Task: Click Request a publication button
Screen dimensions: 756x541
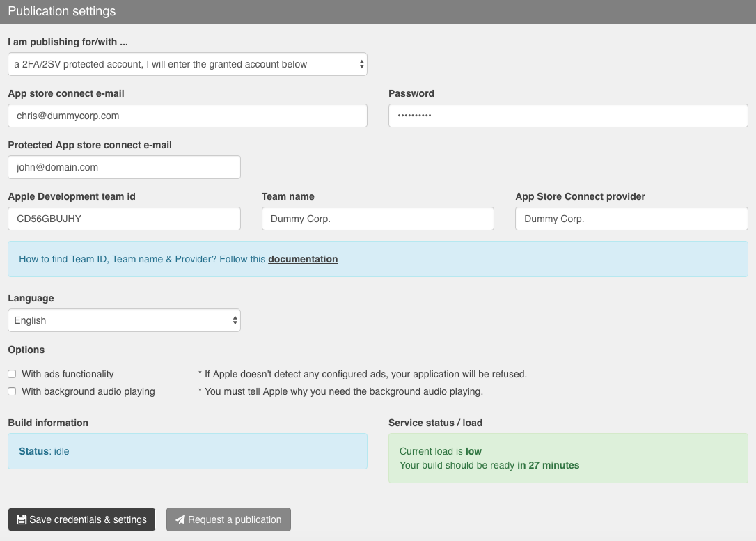Action: tap(228, 519)
